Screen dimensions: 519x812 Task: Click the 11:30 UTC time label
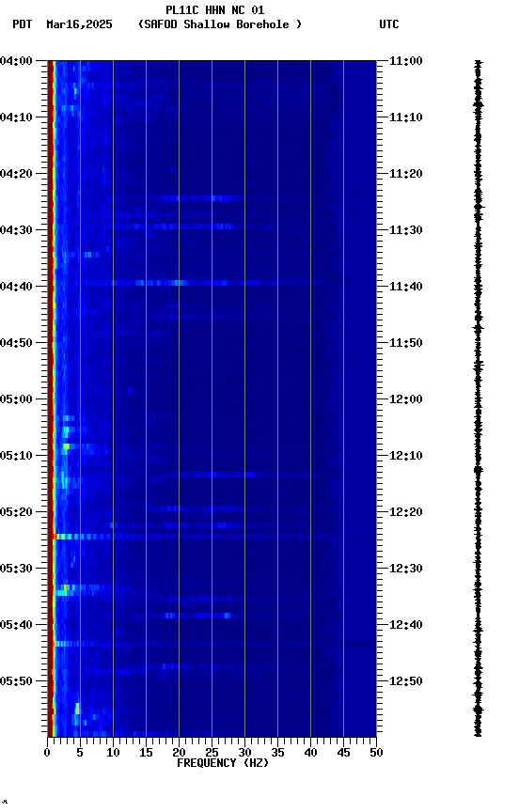(406, 230)
